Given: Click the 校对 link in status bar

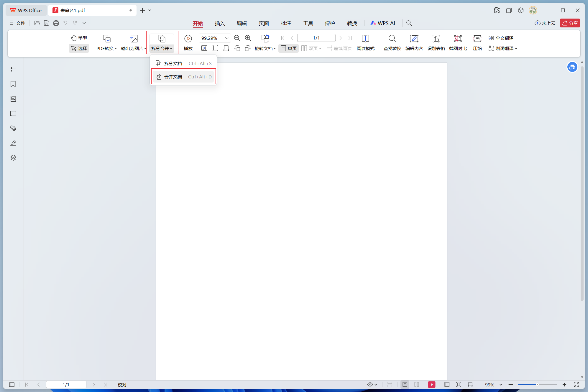Looking at the screenshot, I should point(122,385).
